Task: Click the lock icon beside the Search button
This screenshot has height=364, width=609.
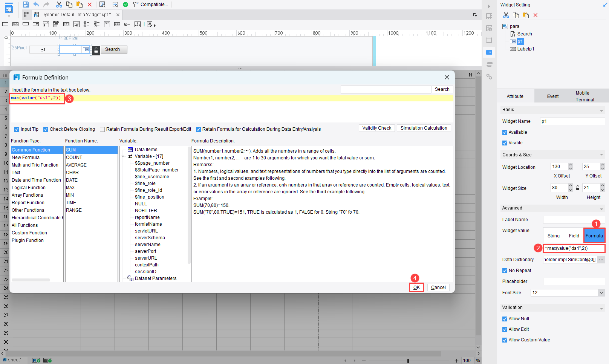Action: pyautogui.click(x=96, y=50)
